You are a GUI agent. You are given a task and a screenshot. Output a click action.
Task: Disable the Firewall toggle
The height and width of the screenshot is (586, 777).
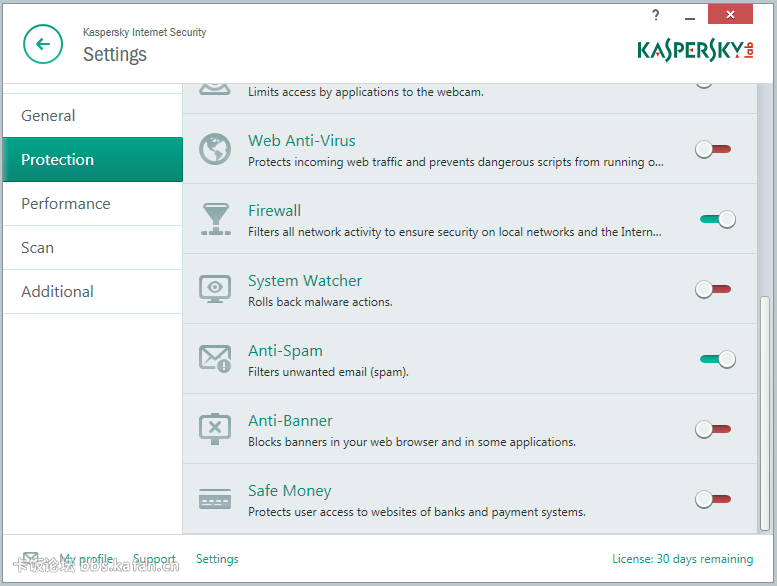click(718, 219)
